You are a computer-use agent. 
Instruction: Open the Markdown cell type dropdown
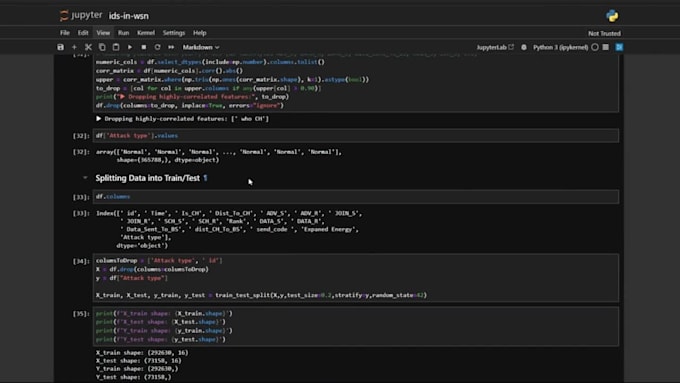coord(201,47)
